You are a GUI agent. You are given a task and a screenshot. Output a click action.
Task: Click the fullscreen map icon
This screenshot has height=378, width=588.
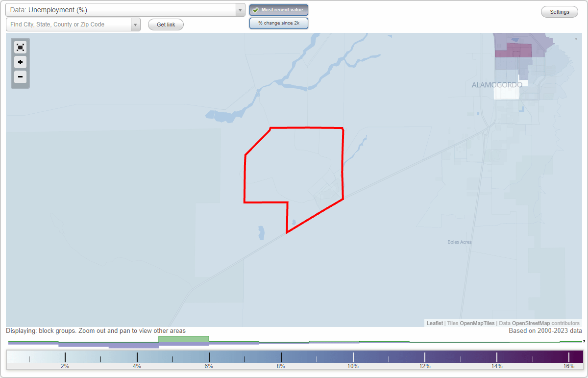tap(20, 47)
